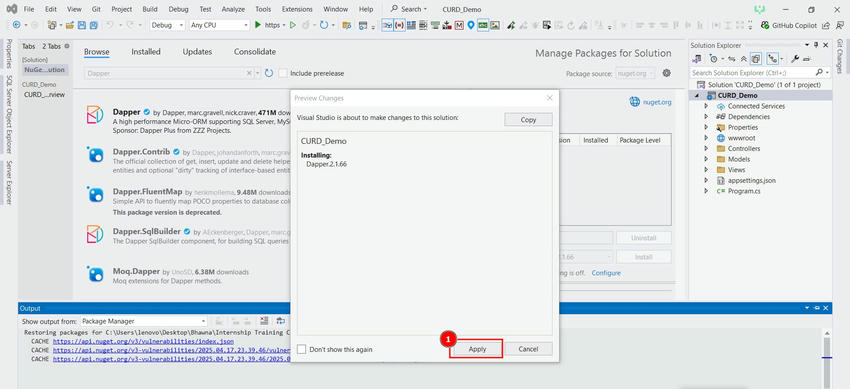Toggle the Include prerelease checkbox
The width and height of the screenshot is (850, 389).
282,73
